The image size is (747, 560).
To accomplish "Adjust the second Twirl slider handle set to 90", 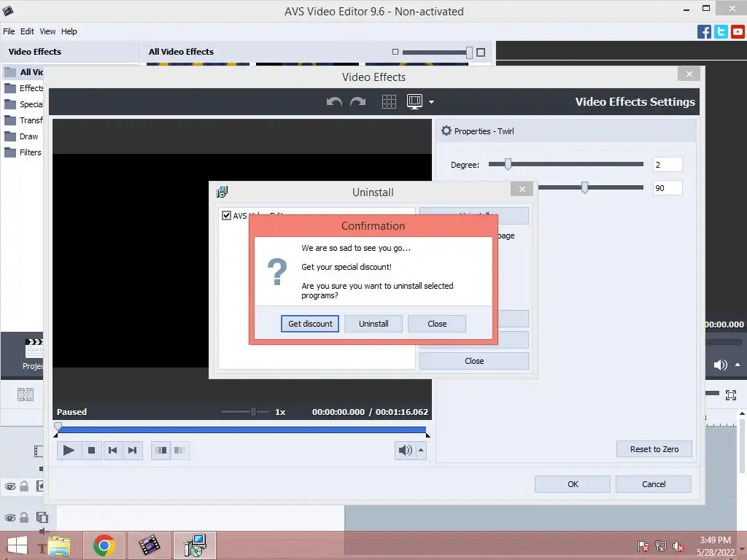I will pos(584,187).
